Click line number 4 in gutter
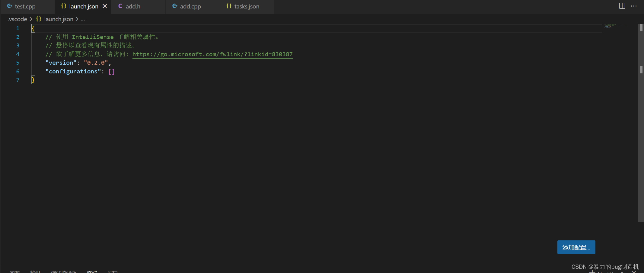Image resolution: width=644 pixels, height=273 pixels. coord(18,54)
